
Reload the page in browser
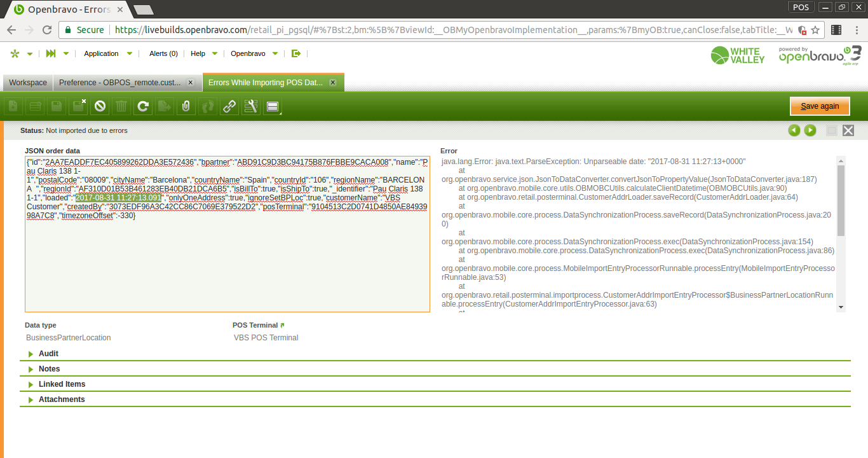pos(47,30)
